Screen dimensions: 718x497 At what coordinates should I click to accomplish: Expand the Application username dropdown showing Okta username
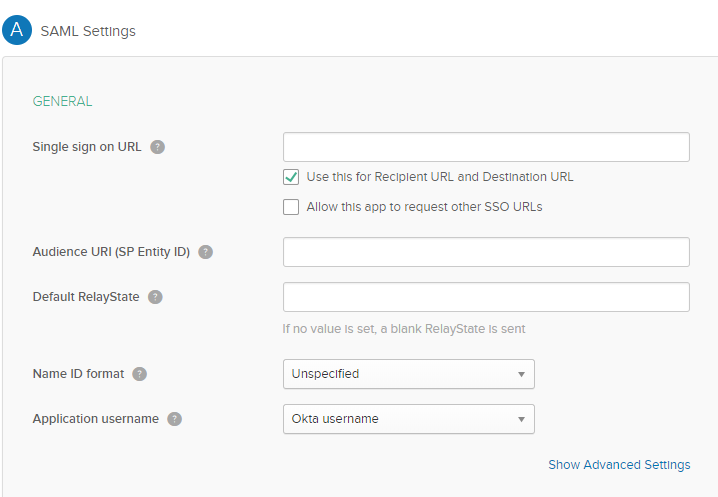pyautogui.click(x=409, y=419)
